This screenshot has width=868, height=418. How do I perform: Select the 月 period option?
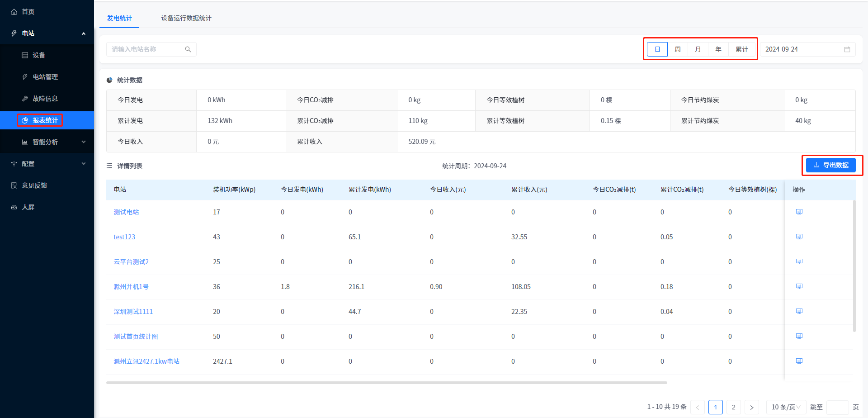coord(698,49)
